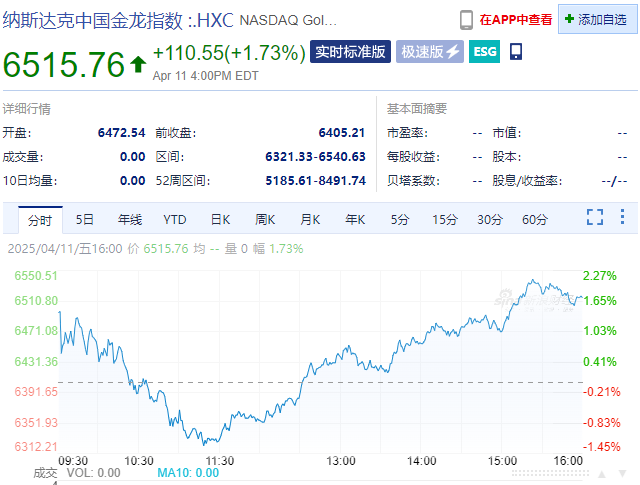Click the fullscreen chart icon
Viewport: 640px width, 485px height.
(x=595, y=218)
